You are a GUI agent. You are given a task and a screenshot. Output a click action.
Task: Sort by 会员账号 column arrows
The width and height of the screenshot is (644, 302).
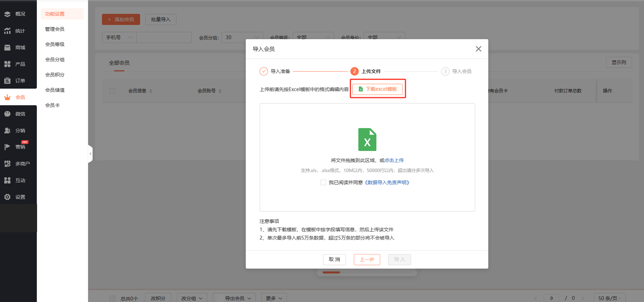[x=220, y=91]
